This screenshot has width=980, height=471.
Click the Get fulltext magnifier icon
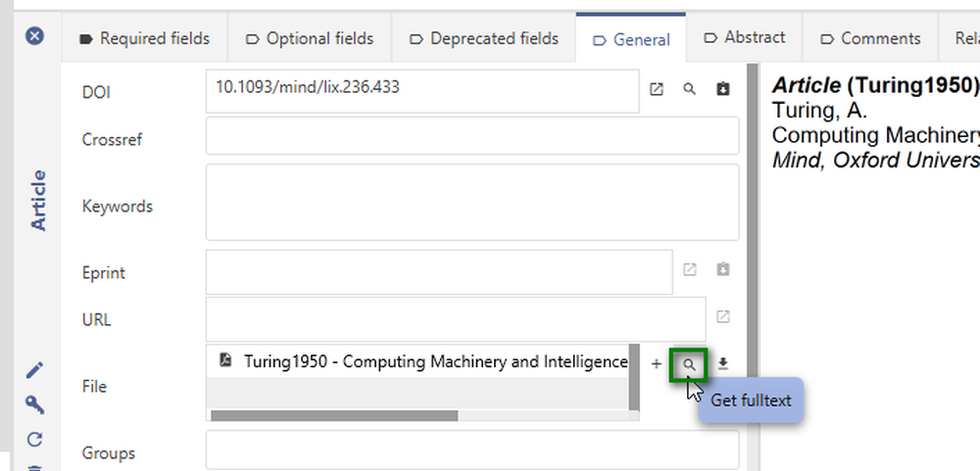[x=689, y=365]
